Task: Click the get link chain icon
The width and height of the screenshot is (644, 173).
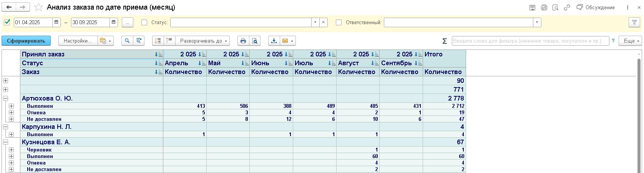Action: pyautogui.click(x=567, y=8)
